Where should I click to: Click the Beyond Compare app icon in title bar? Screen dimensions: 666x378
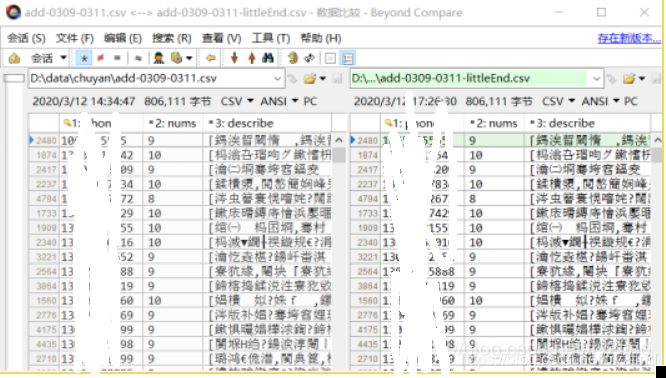click(13, 12)
